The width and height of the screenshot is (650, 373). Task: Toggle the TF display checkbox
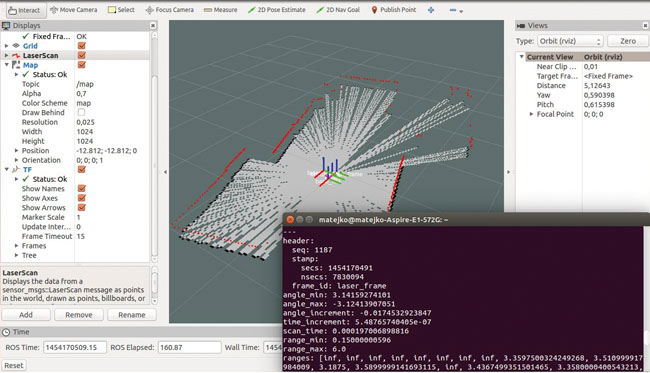[x=82, y=170]
